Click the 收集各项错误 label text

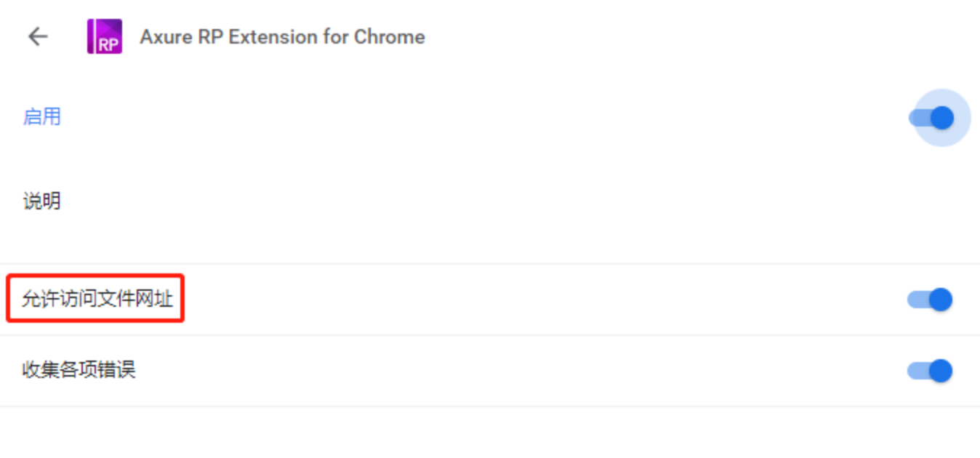(x=79, y=370)
